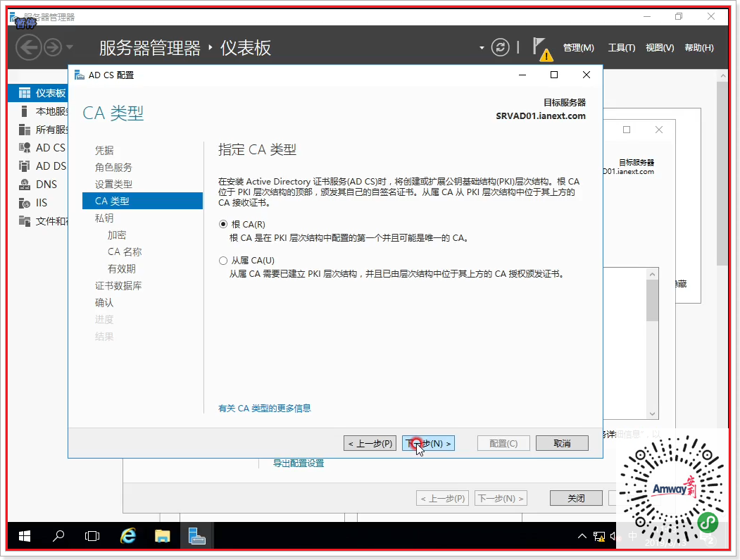Image resolution: width=740 pixels, height=560 pixels.
Task: Open AD DS in the sidebar
Action: click(38, 166)
